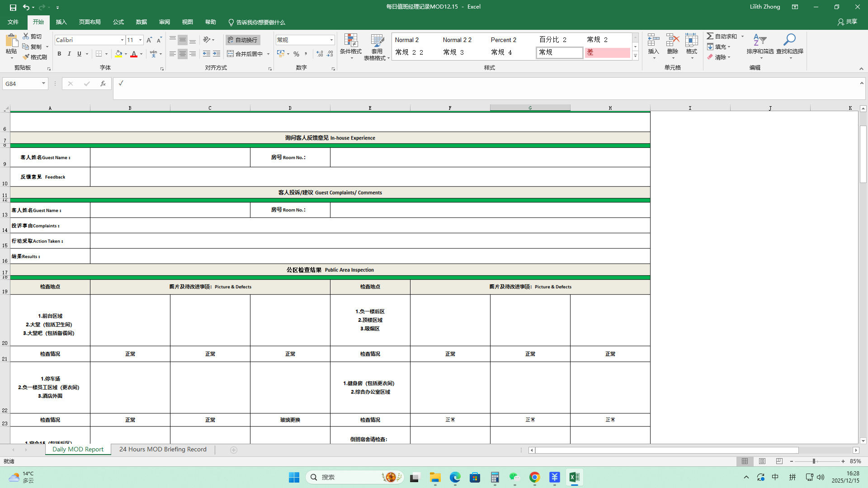Toggle italic formatting
The image size is (868, 488).
69,54
